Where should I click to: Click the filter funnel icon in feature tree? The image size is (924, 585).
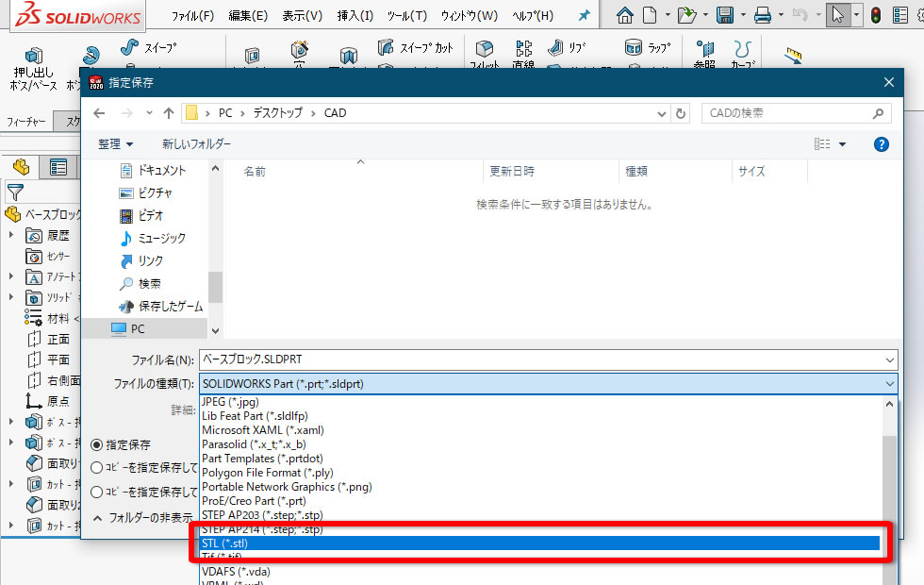click(x=15, y=192)
